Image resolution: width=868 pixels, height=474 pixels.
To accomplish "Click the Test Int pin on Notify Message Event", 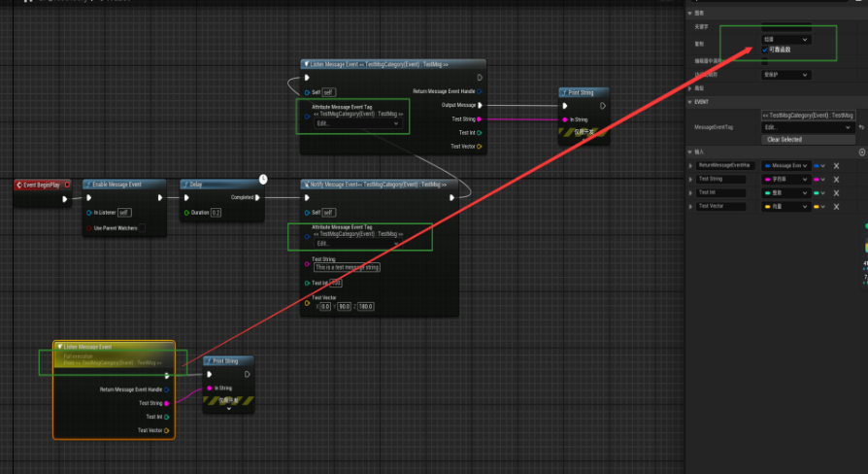I will pyautogui.click(x=307, y=283).
